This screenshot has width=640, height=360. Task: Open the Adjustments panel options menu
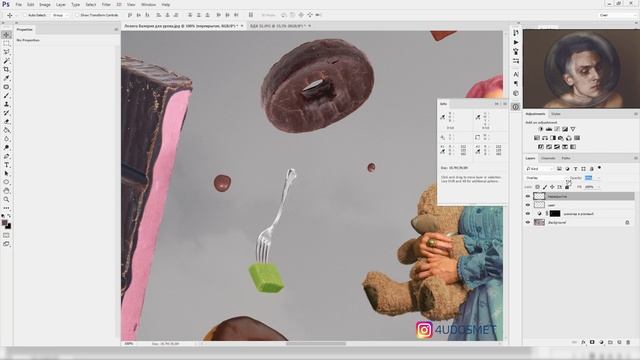click(636, 114)
